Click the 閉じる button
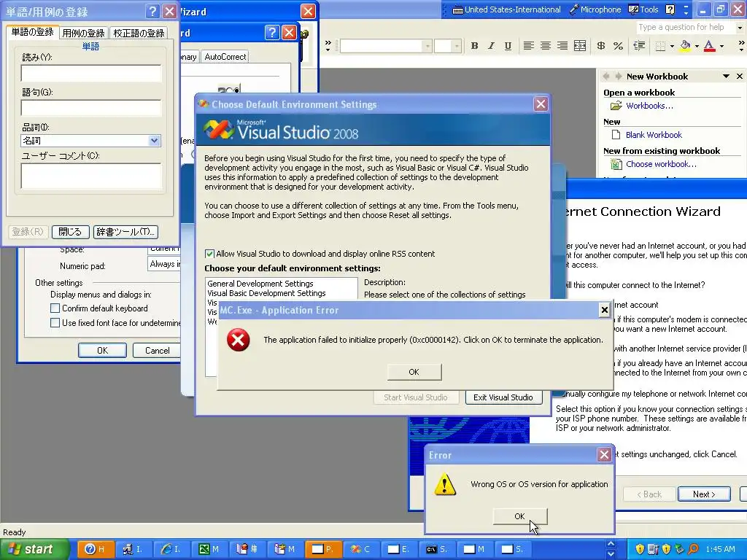The image size is (747, 560). pos(70,232)
